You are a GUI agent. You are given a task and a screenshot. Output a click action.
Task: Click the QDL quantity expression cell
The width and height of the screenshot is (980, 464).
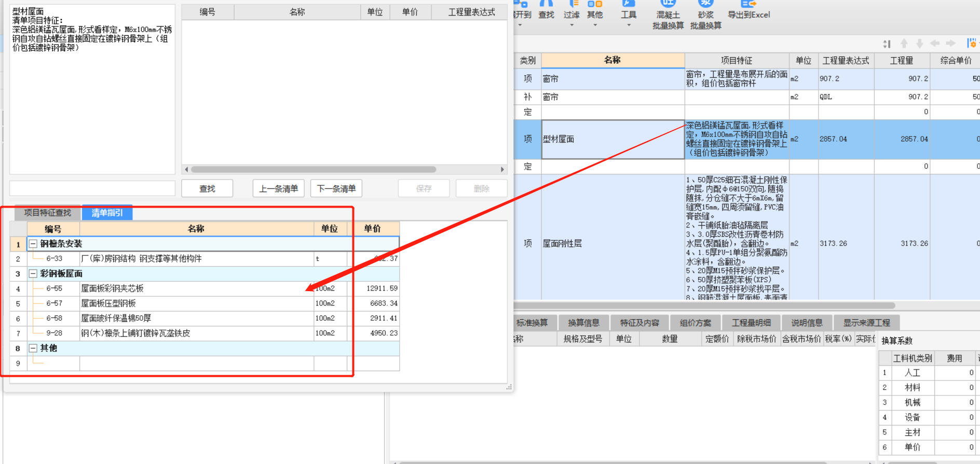coord(846,97)
